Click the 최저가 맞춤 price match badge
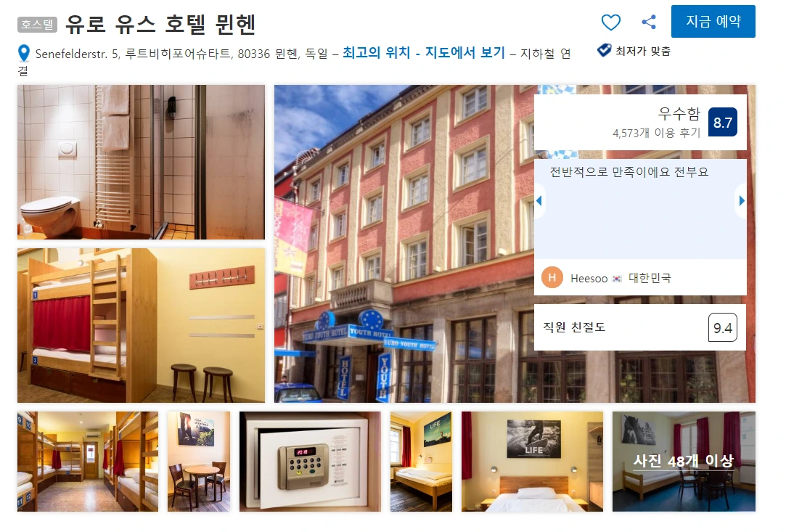The height and width of the screenshot is (532, 786). click(634, 51)
